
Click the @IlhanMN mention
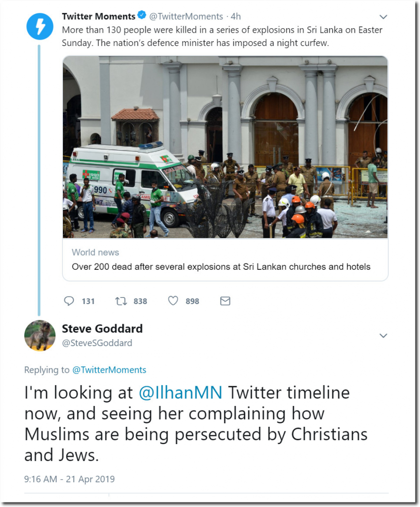(180, 393)
